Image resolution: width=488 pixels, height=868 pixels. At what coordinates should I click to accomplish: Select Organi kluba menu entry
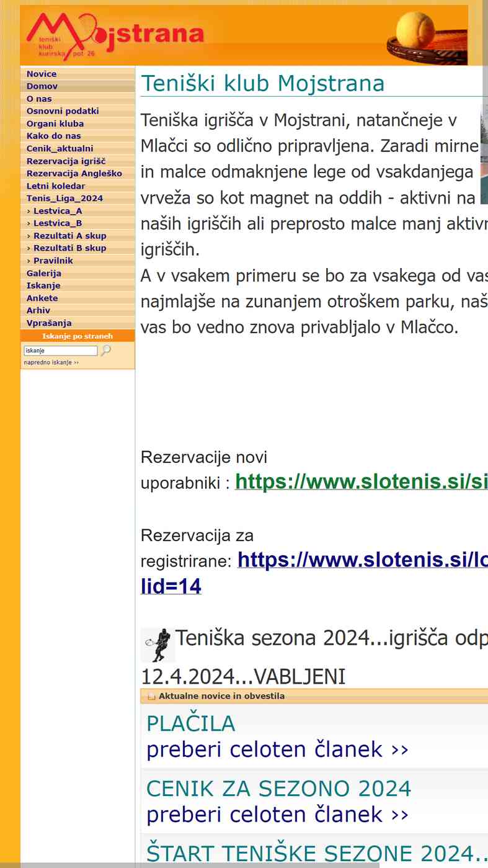[78, 123]
